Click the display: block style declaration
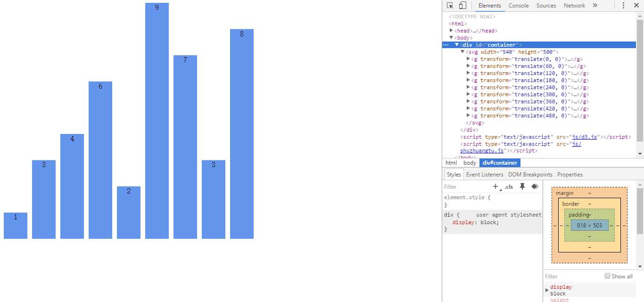 (475, 222)
